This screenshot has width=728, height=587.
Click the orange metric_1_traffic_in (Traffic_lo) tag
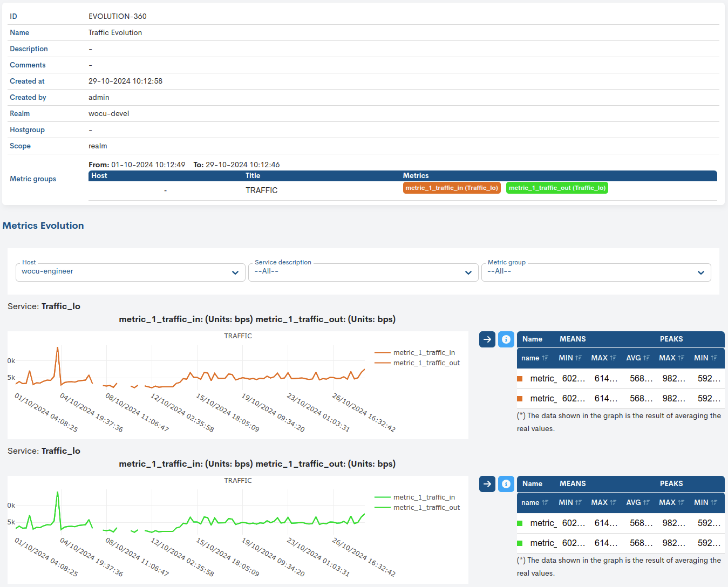tap(452, 188)
